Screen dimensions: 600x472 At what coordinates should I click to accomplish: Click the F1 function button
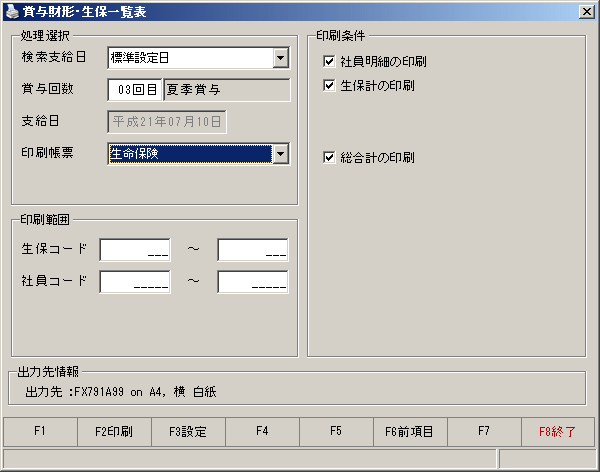40,432
